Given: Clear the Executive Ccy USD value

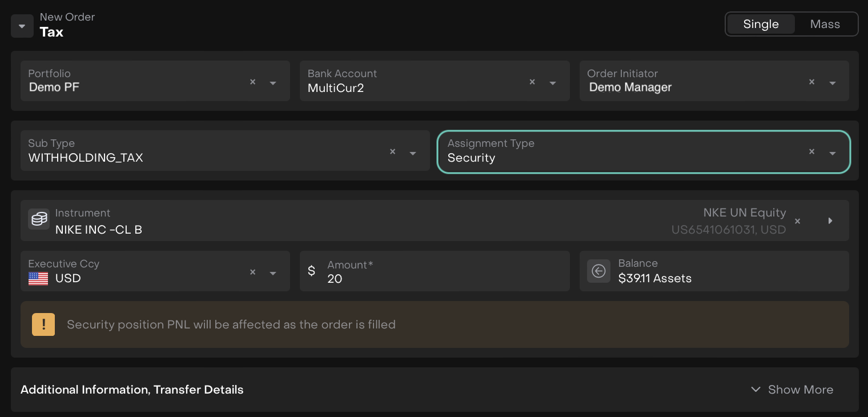Looking at the screenshot, I should [252, 272].
